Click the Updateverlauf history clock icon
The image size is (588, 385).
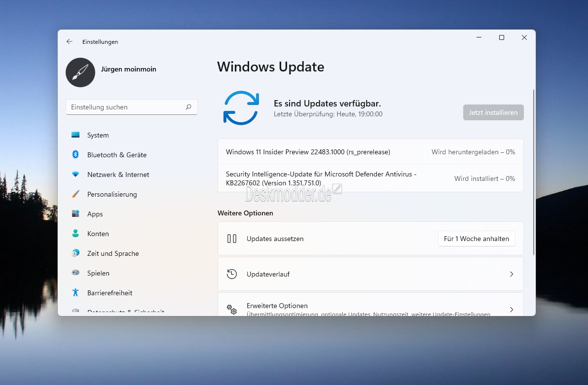point(232,274)
